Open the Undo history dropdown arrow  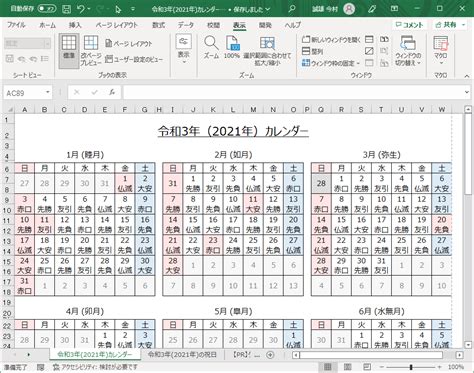pyautogui.click(x=89, y=9)
